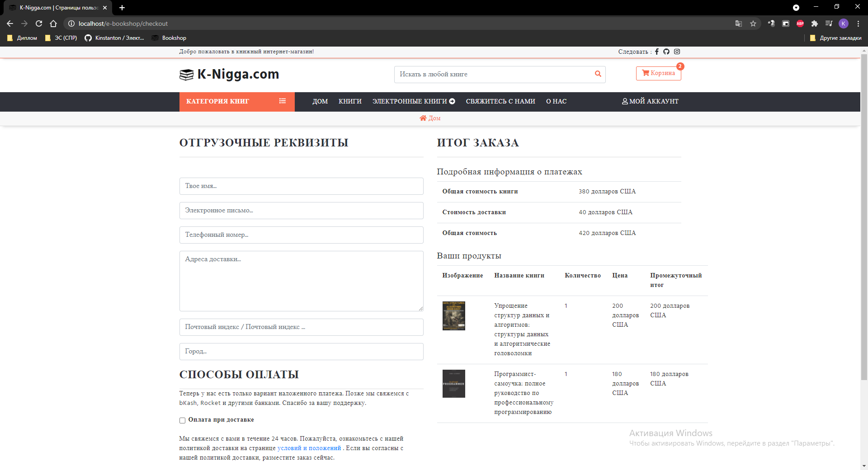Open the Kinstanton GitHub bookmark

(x=114, y=38)
